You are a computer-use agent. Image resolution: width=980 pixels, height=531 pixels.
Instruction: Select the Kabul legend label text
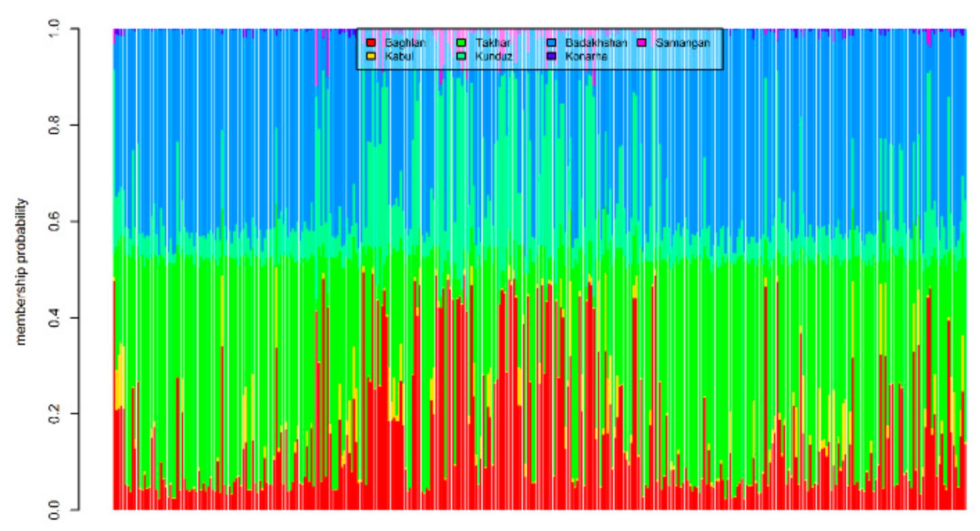[x=398, y=55]
